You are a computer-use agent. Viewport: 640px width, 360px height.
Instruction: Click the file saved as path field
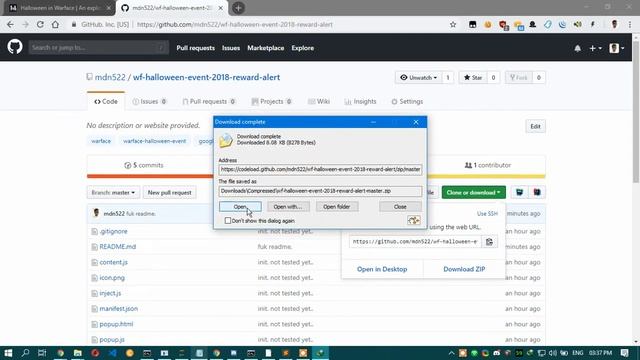[x=320, y=191]
